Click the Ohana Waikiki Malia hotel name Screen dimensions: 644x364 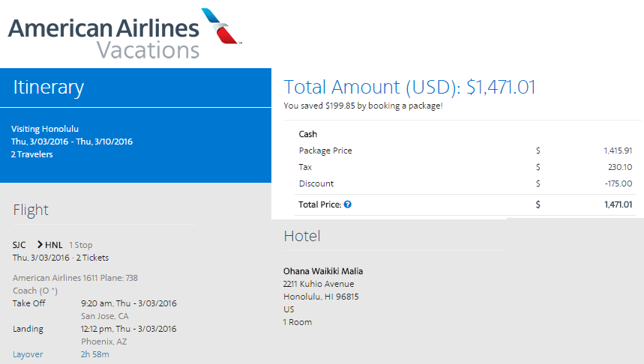point(323,271)
